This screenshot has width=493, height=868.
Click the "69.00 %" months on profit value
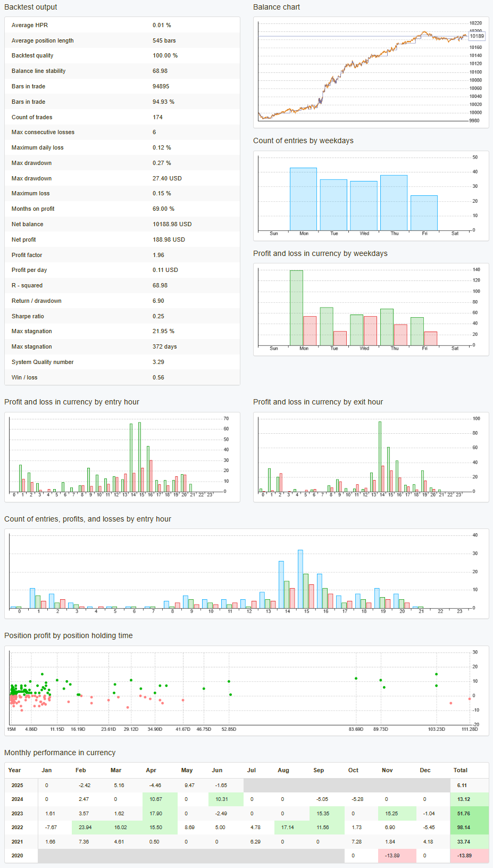click(x=163, y=209)
